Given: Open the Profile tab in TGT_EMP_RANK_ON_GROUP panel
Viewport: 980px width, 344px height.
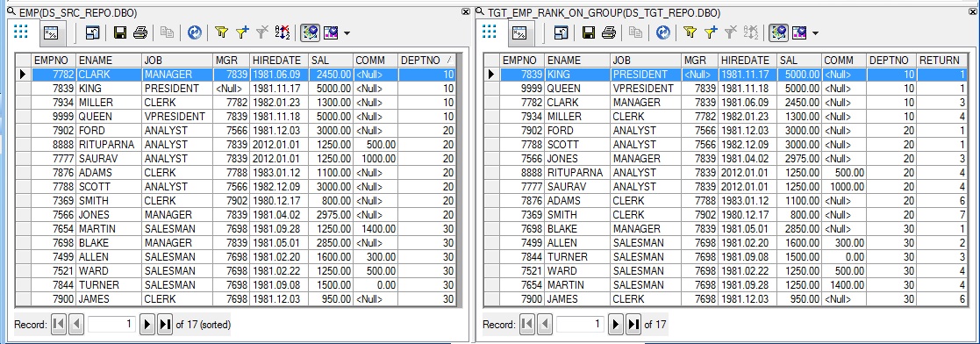Looking at the screenshot, I should (x=520, y=32).
